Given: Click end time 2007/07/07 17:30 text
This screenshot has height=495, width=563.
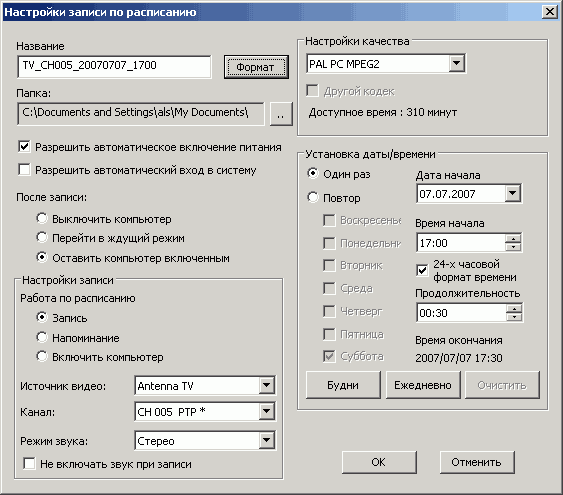Looking at the screenshot, I should (459, 358).
